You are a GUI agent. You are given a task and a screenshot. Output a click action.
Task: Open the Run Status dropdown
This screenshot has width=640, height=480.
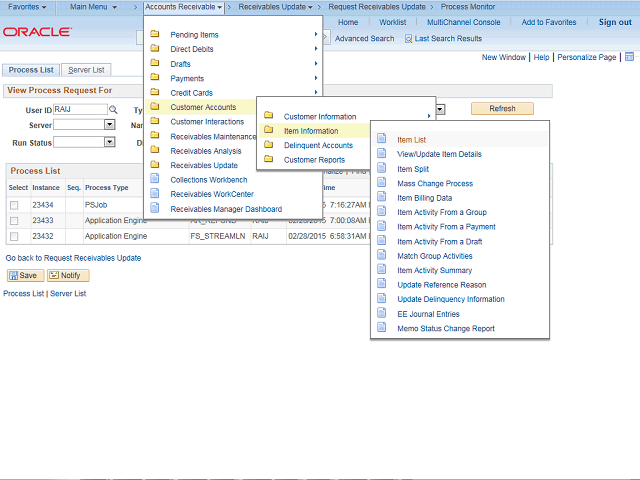coord(109,142)
